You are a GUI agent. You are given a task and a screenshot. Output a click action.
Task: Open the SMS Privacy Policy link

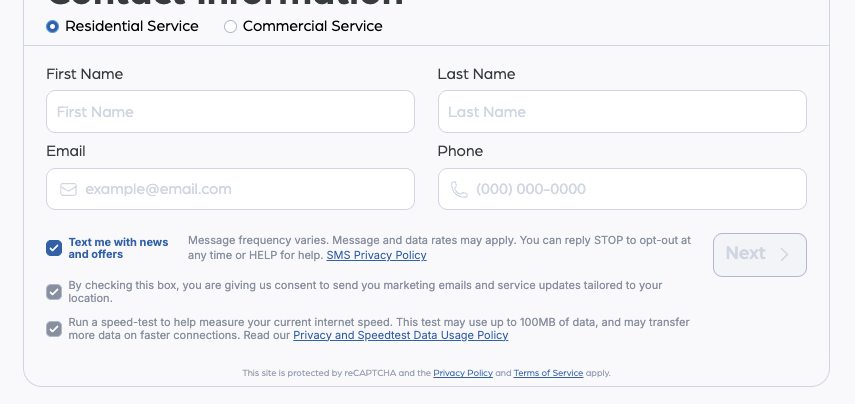(x=376, y=255)
